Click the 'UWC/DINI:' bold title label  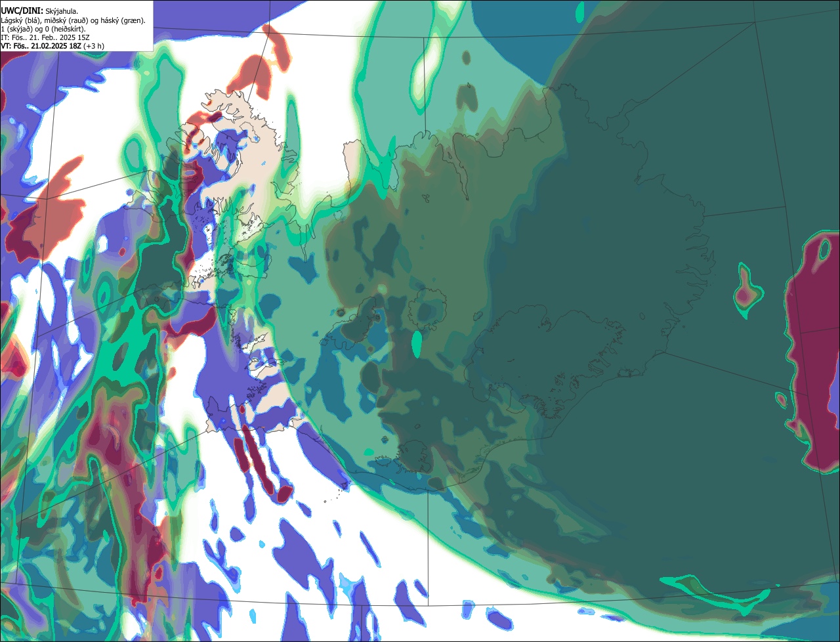(22, 11)
